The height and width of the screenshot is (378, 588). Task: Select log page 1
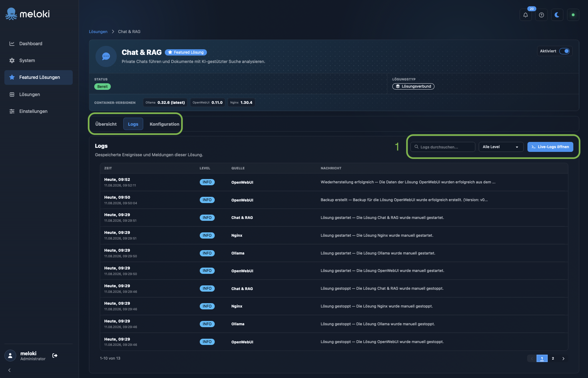542,359
